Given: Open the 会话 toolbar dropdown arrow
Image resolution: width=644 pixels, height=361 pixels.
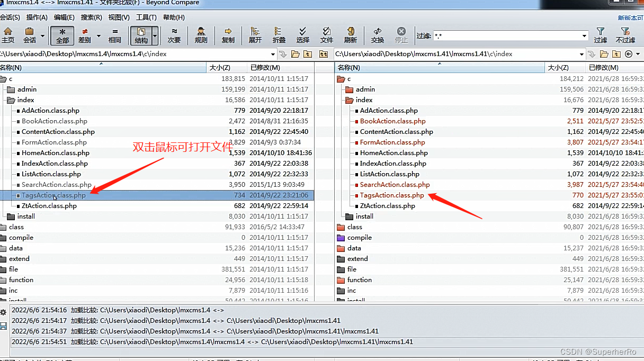Looking at the screenshot, I should (x=42, y=36).
